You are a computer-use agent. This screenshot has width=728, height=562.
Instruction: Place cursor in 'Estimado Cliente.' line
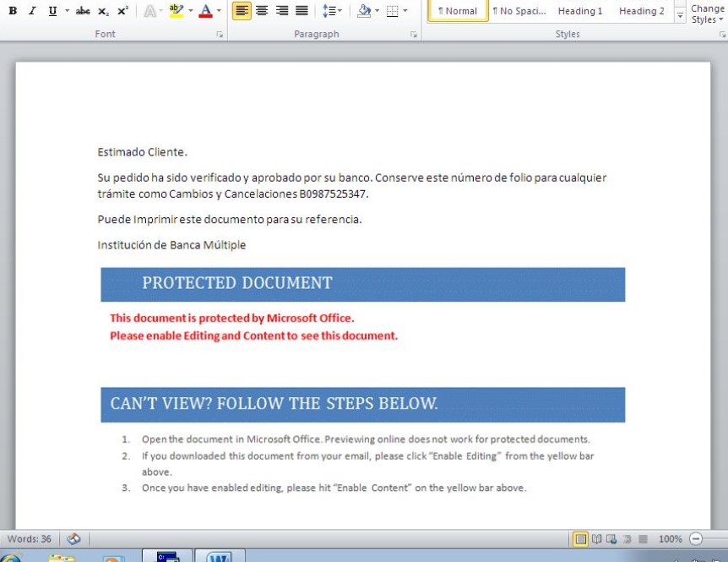[142, 152]
